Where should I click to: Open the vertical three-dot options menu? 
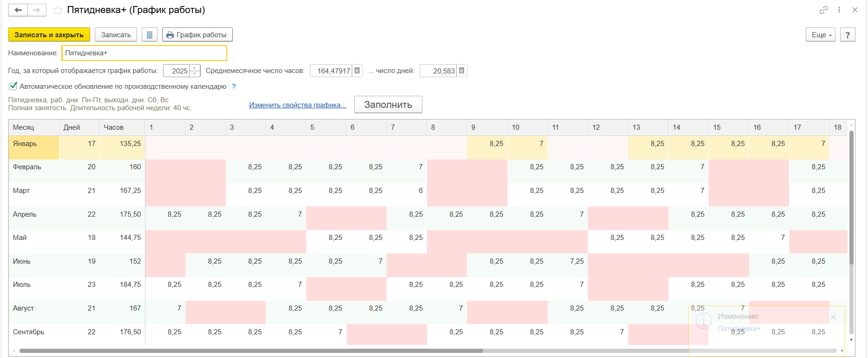point(839,10)
